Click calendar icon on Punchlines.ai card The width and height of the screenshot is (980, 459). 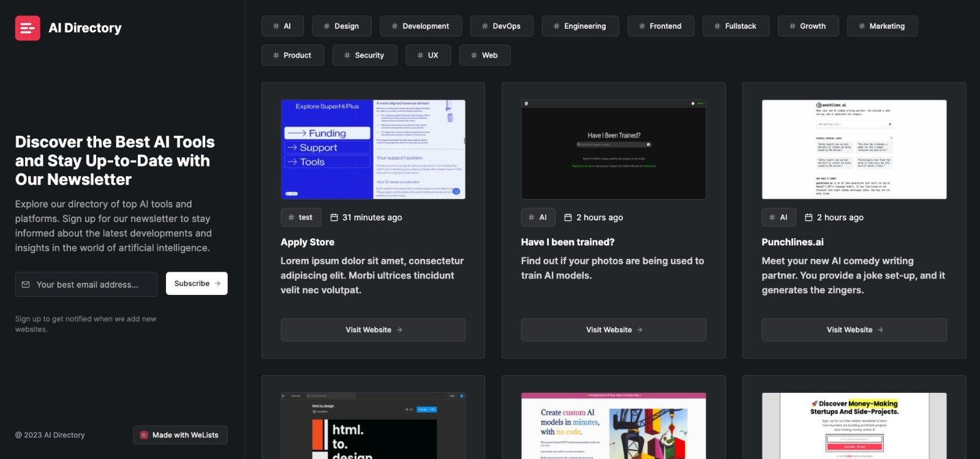pyautogui.click(x=809, y=217)
